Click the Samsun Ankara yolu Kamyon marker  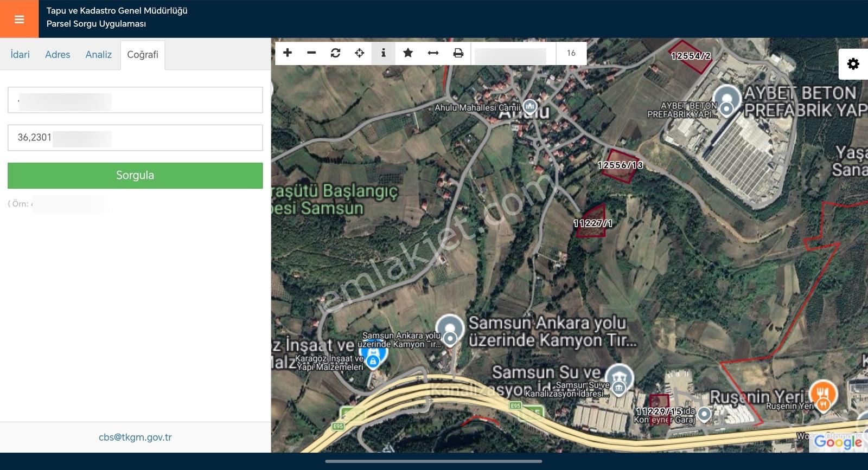click(x=450, y=329)
